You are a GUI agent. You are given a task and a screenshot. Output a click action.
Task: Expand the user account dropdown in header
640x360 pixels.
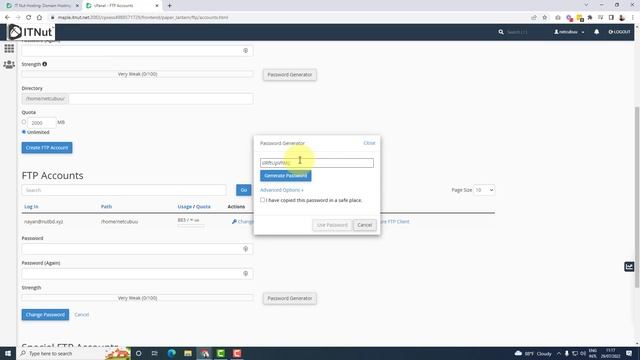point(569,32)
